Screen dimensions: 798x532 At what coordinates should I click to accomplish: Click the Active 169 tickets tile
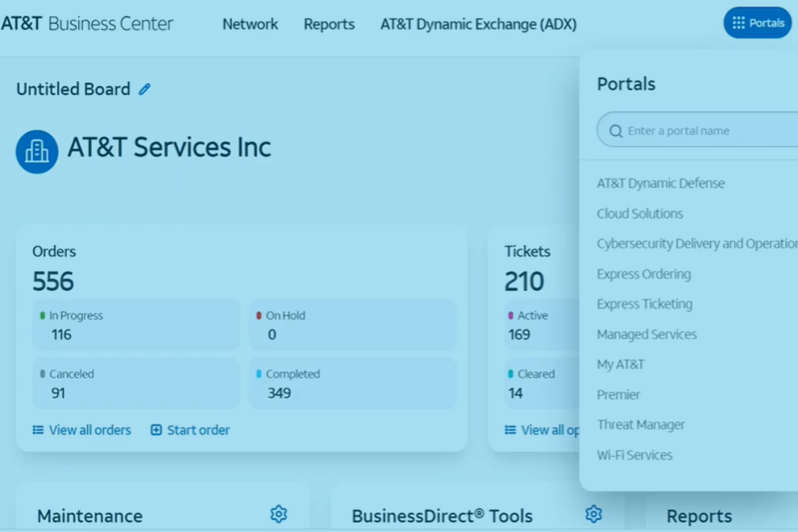point(542,325)
